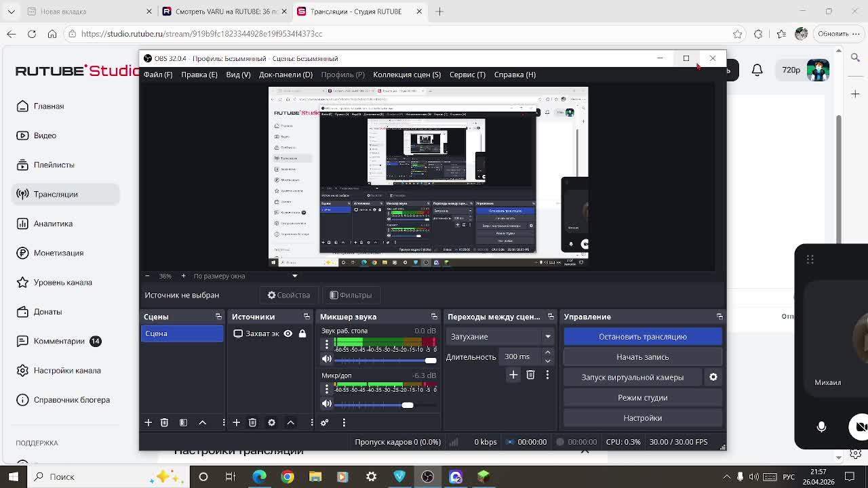Viewport: 868px width, 488px height.
Task: Zoom out the preview with minus icon
Action: tap(147, 276)
